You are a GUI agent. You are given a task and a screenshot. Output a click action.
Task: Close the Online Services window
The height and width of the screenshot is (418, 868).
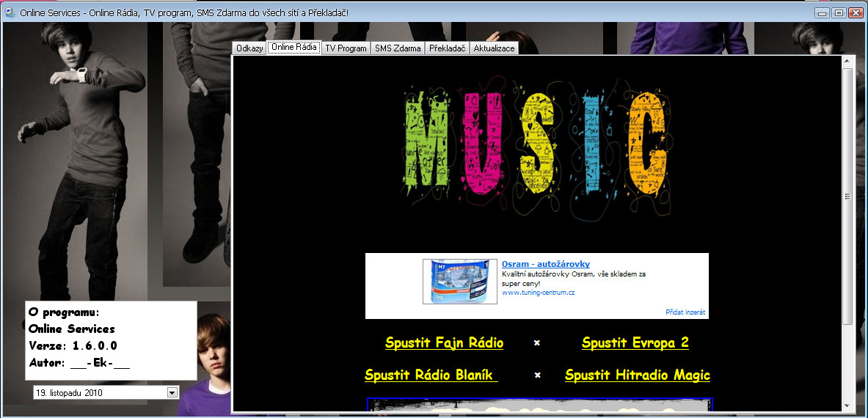[x=856, y=12]
